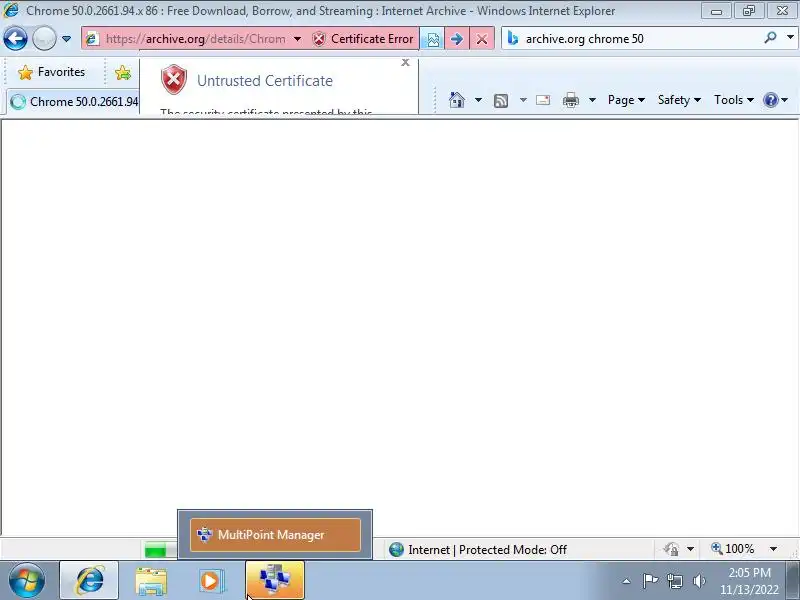
Task: Click the Print toolbar icon
Action: 571,100
